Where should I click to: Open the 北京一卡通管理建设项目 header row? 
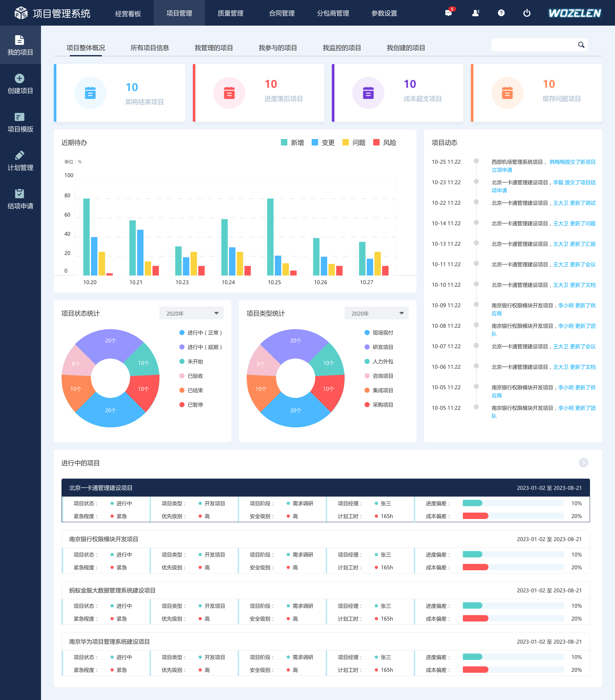[326, 488]
